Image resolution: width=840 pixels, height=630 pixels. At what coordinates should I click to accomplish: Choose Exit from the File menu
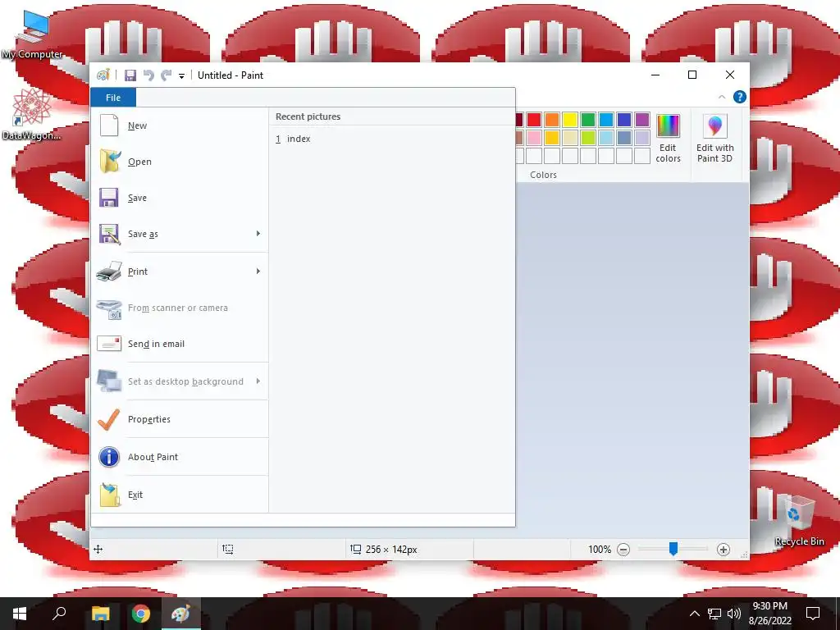coord(180,495)
